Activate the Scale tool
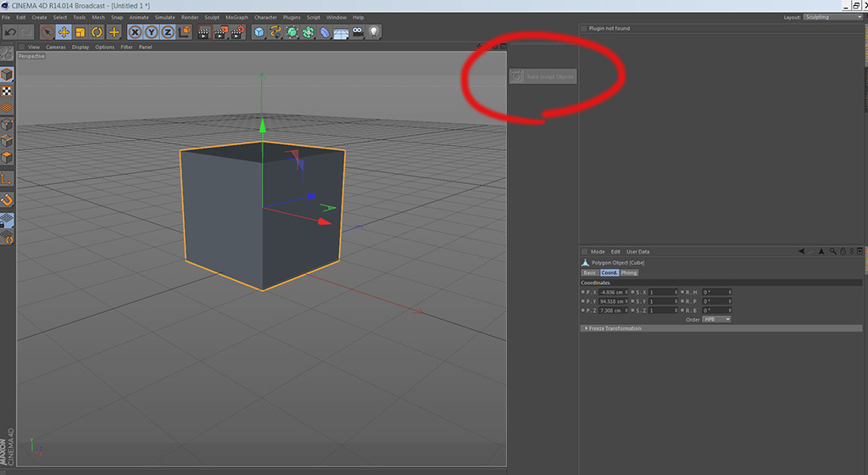 point(81,32)
